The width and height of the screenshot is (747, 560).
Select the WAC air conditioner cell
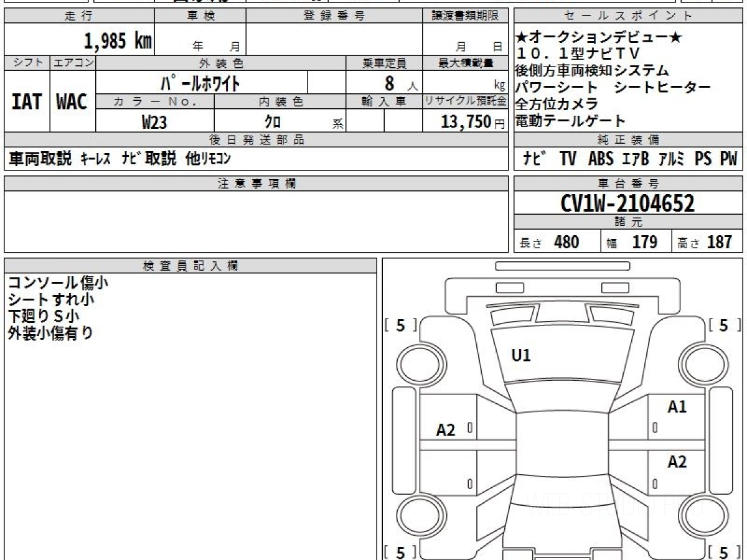tap(72, 101)
